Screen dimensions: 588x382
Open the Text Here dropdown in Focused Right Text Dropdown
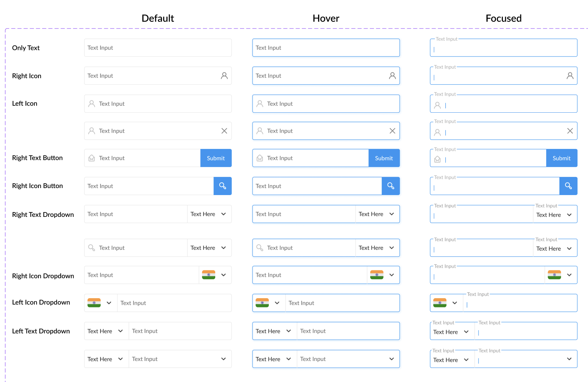(555, 214)
